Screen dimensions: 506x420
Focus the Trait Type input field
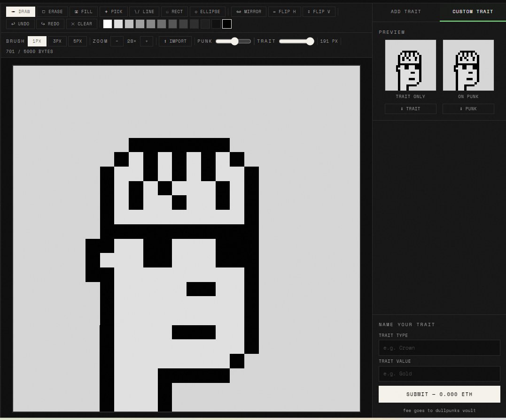440,348
